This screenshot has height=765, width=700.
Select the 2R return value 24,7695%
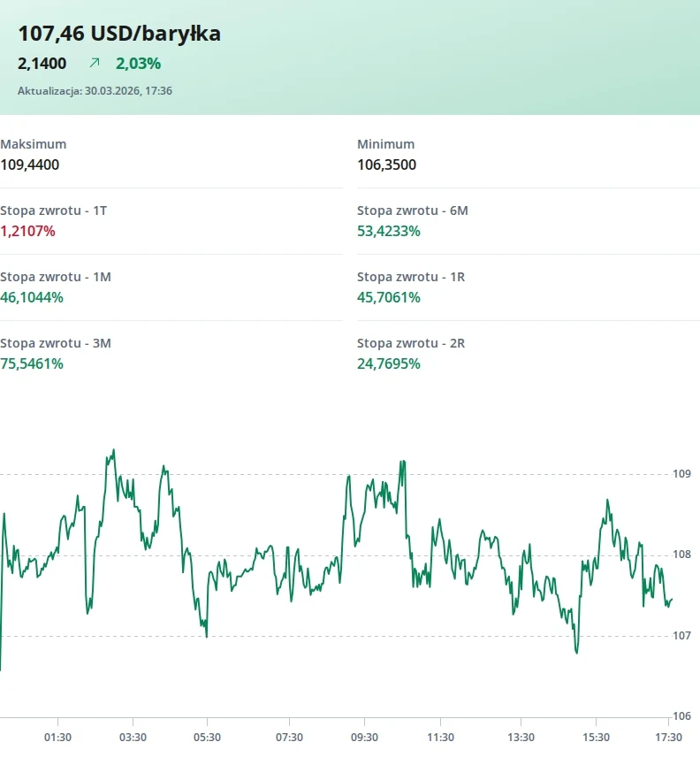click(x=389, y=363)
